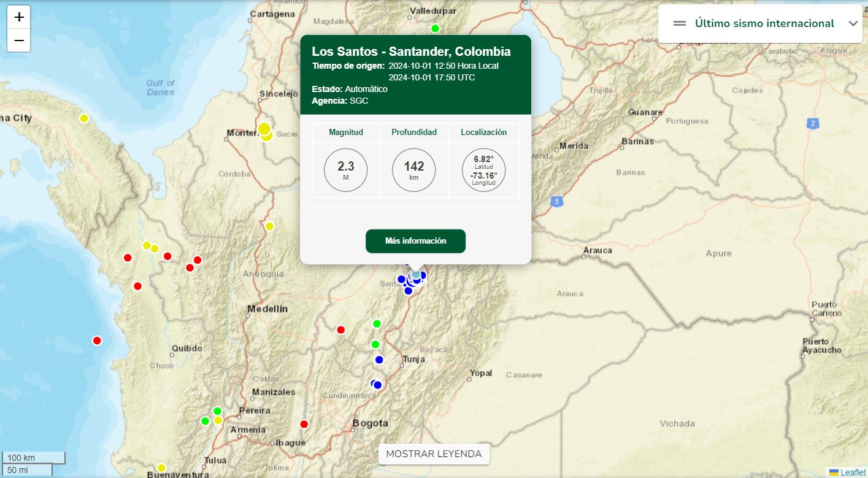This screenshot has height=478, width=868.
Task: Click the Los Santos - Santander popup title
Action: 411,52
